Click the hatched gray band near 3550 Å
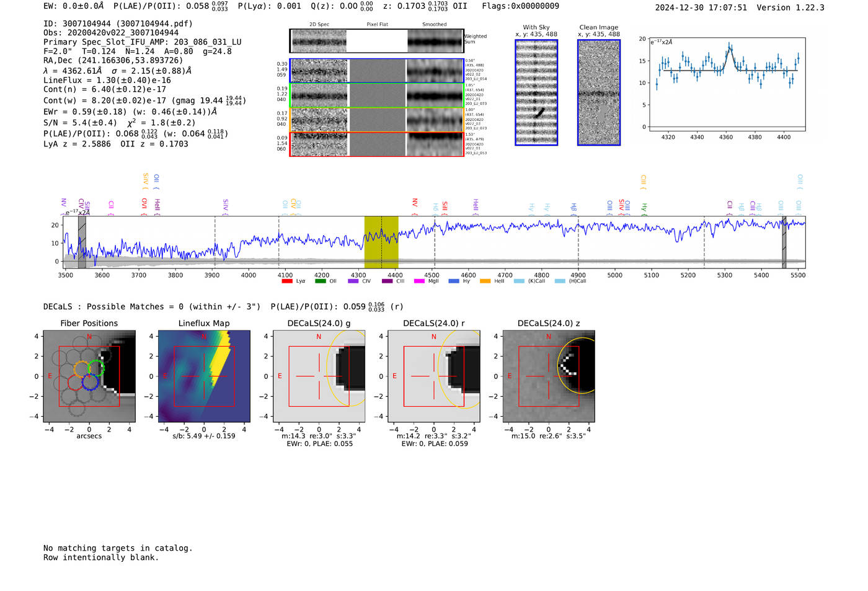The width and height of the screenshot is (868, 591). [x=82, y=242]
